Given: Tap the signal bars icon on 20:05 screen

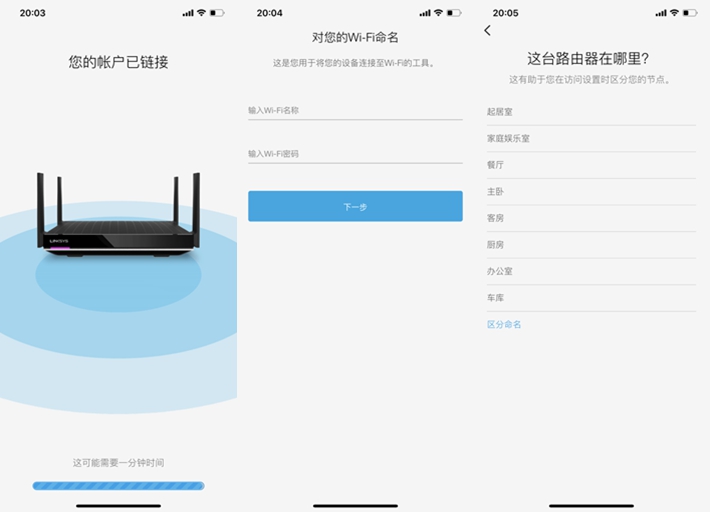Looking at the screenshot, I should click(661, 13).
